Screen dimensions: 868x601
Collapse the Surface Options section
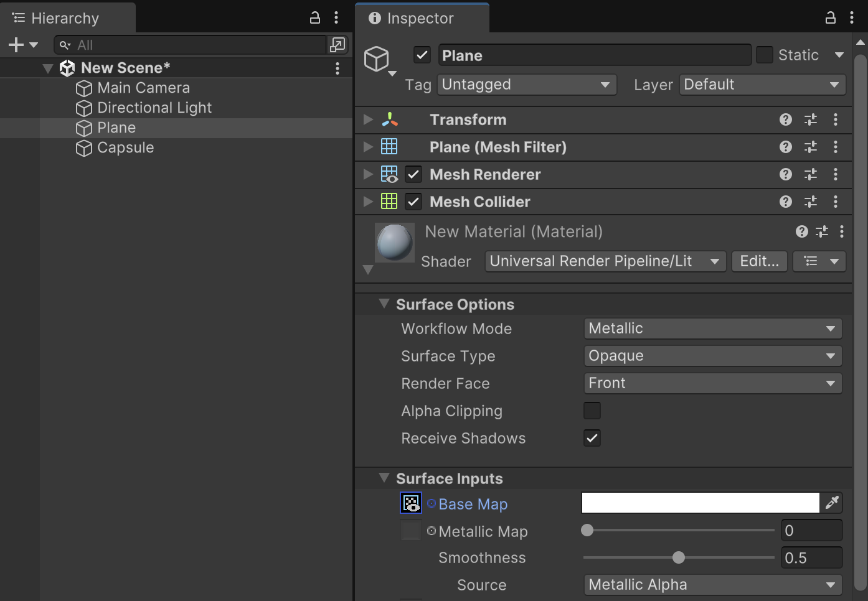click(384, 304)
